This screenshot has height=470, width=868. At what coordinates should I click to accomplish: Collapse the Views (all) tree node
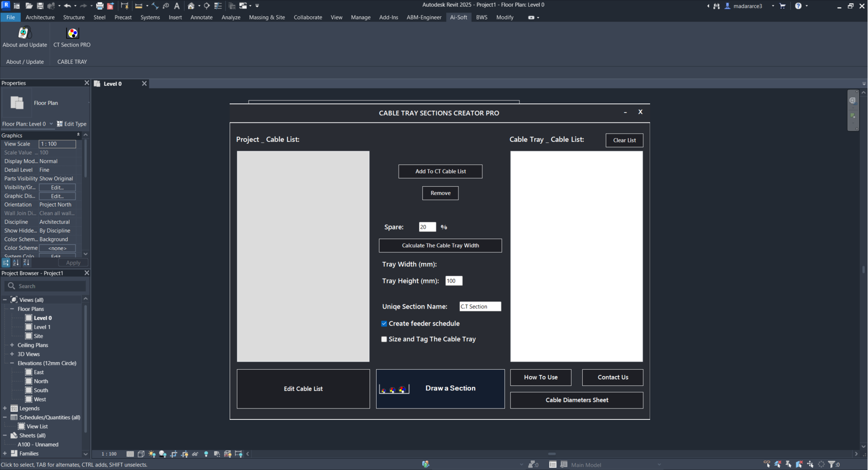[x=5, y=300]
